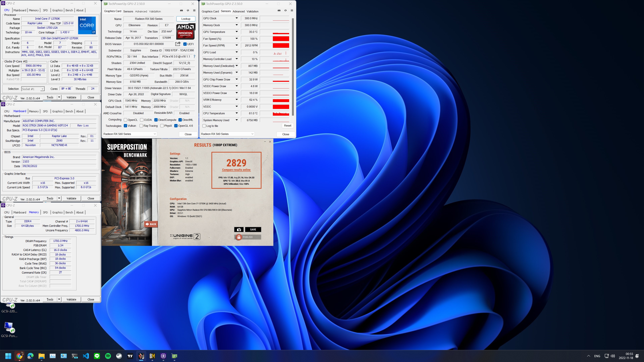Screen dimensions: 644x362
Task: Open hamburger menu in GPU-Z Sensors window
Action: (292, 11)
